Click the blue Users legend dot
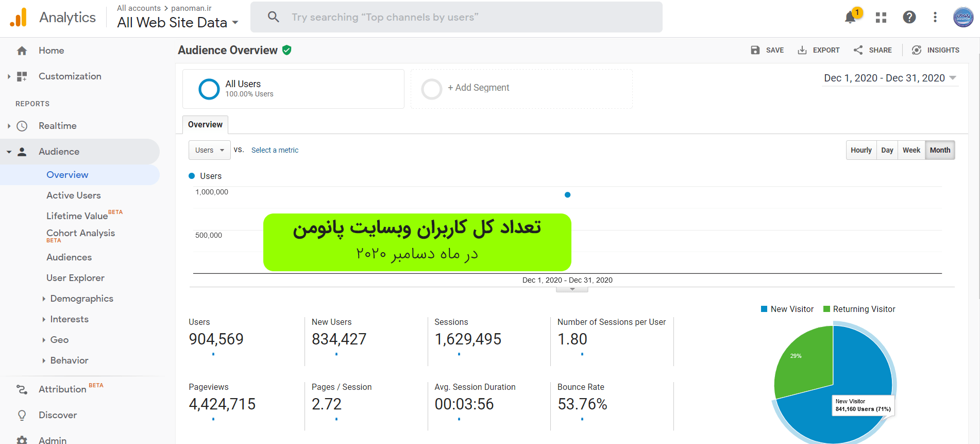This screenshot has width=980, height=444. click(x=192, y=176)
